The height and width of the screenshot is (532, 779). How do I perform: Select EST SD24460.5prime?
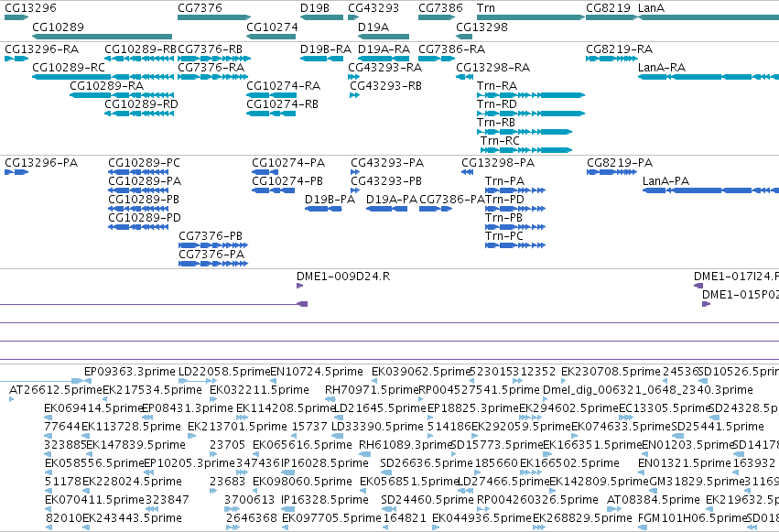coord(388,509)
